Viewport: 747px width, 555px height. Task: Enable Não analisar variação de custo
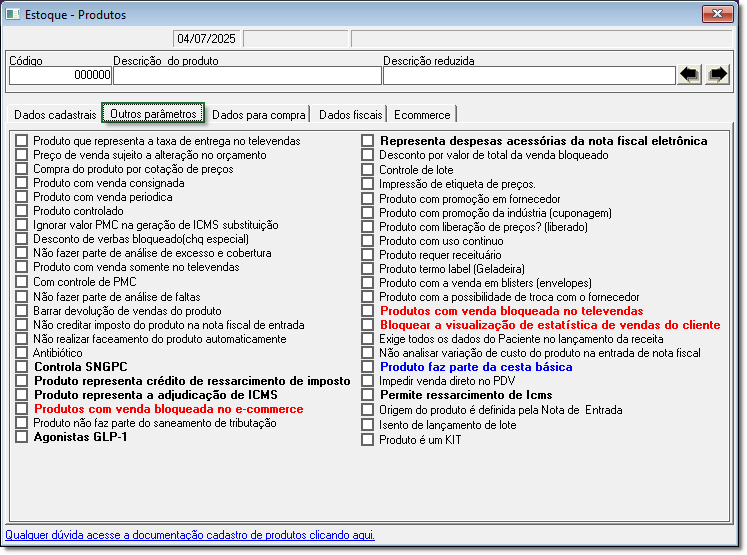click(367, 353)
